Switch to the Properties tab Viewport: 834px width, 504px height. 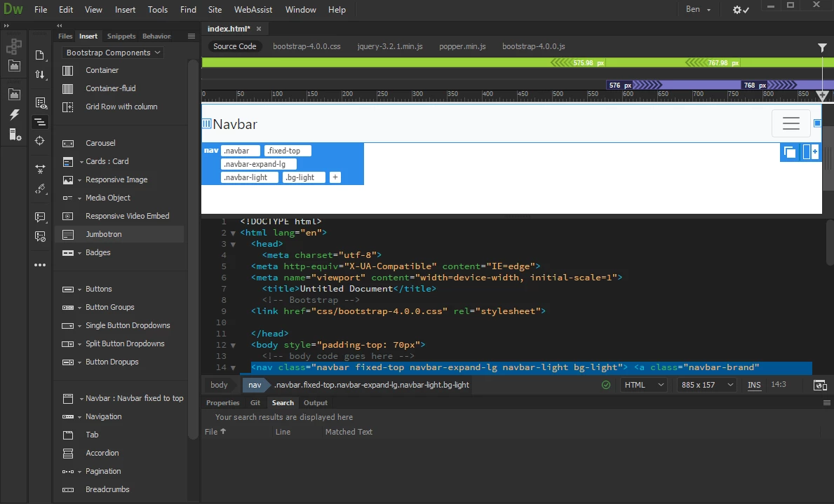click(223, 403)
